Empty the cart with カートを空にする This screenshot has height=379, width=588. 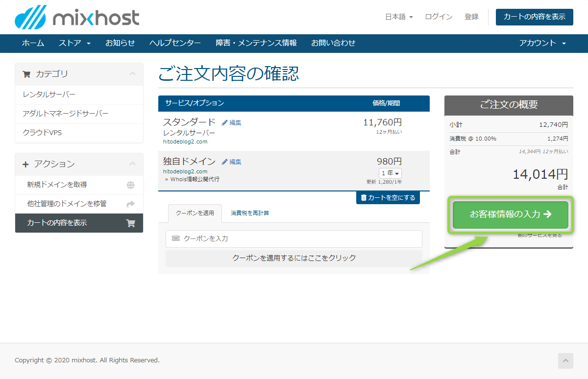388,198
